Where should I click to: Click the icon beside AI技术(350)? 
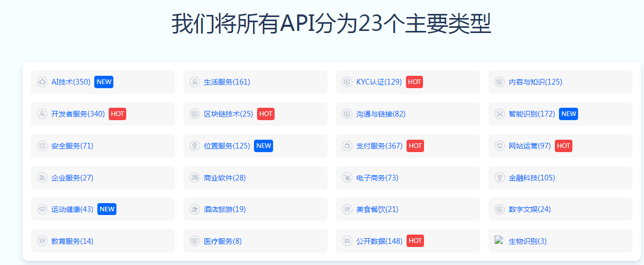point(42,82)
